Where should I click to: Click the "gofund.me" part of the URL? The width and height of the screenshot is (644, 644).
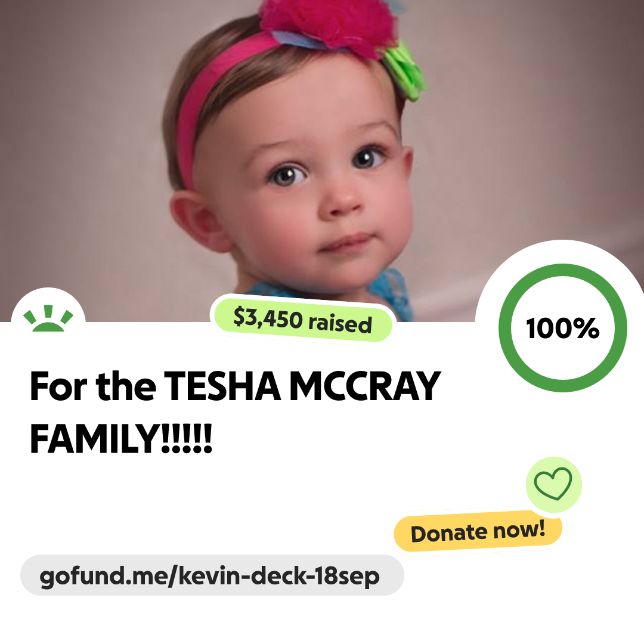tap(104, 577)
